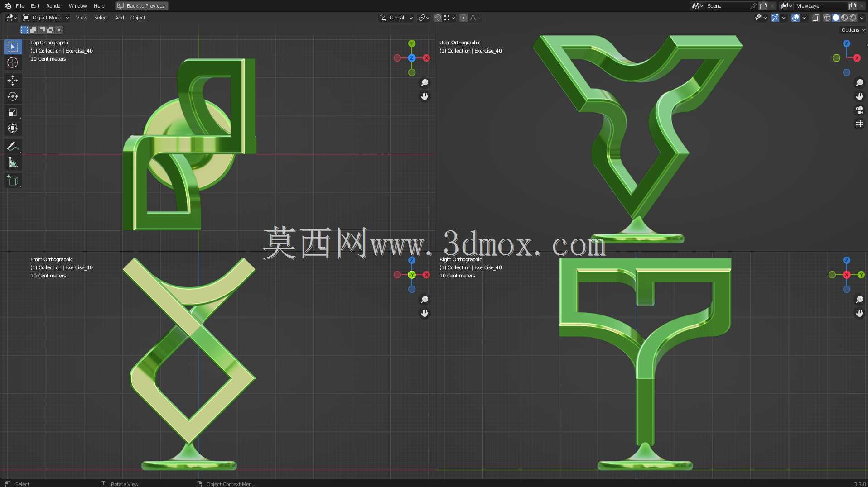Open the Help menu

click(x=99, y=6)
